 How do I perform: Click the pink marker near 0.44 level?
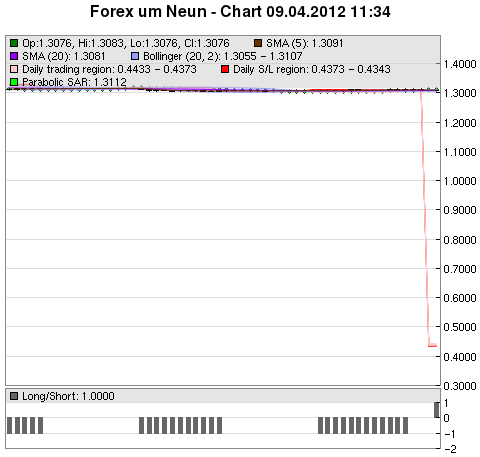[x=432, y=345]
